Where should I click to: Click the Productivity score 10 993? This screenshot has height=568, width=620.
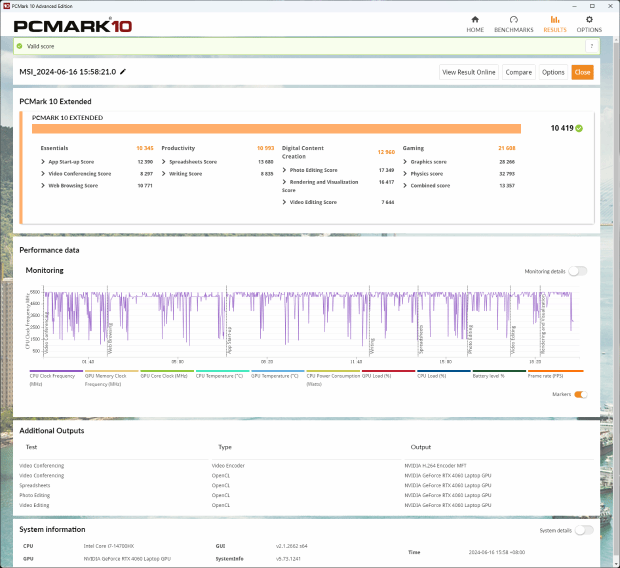click(x=265, y=148)
